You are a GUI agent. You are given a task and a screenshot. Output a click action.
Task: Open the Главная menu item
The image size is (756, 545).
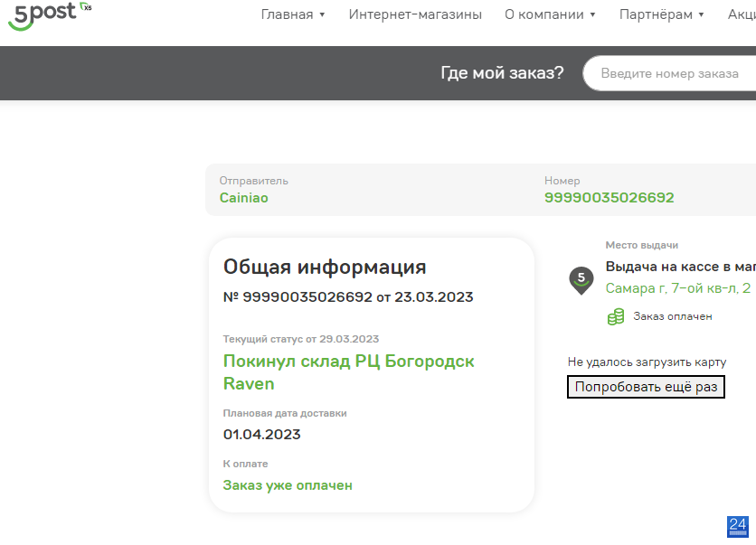click(x=287, y=14)
